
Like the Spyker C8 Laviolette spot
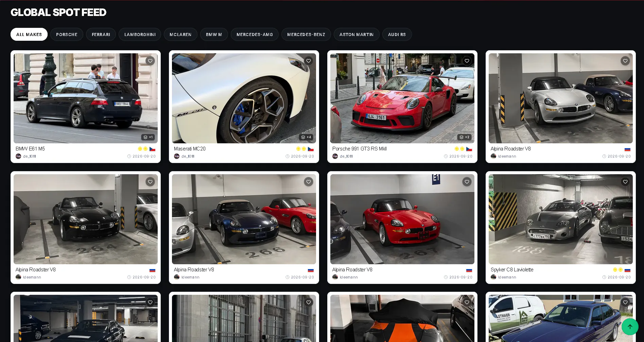tap(625, 182)
